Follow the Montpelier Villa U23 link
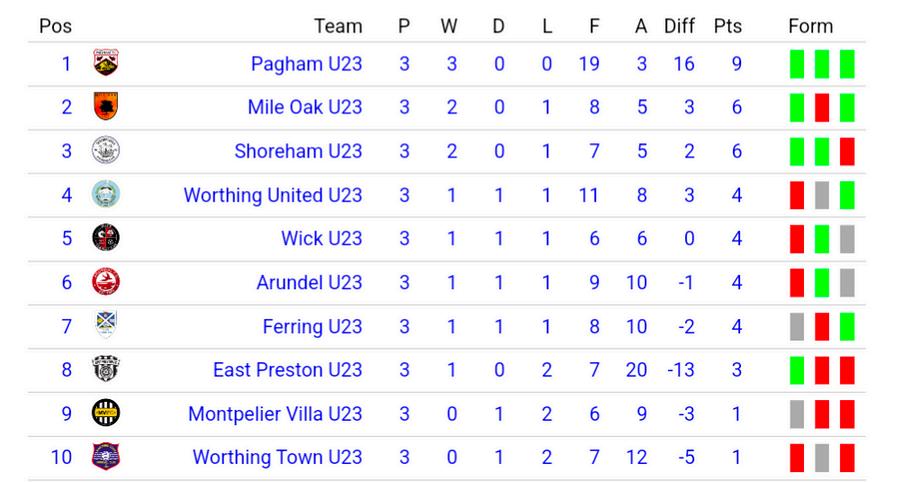 (x=275, y=413)
